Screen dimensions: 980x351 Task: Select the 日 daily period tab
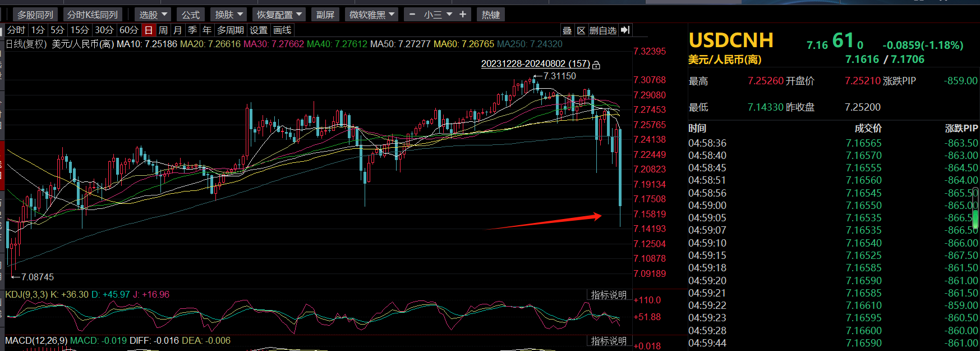[149, 30]
